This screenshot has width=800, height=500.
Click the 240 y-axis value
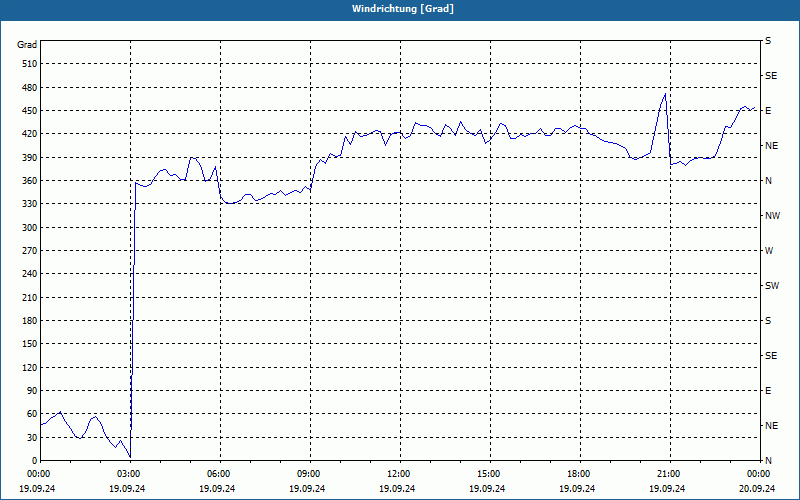pos(30,274)
